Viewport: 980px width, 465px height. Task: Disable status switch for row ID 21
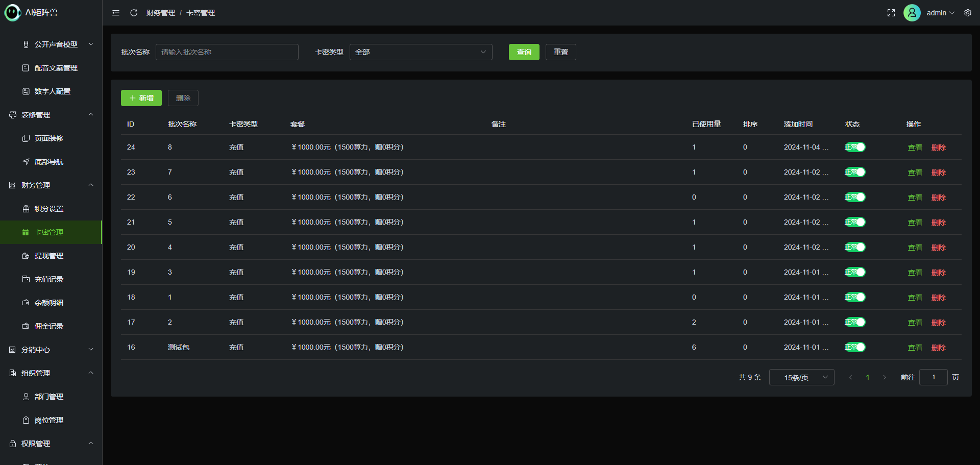(855, 222)
